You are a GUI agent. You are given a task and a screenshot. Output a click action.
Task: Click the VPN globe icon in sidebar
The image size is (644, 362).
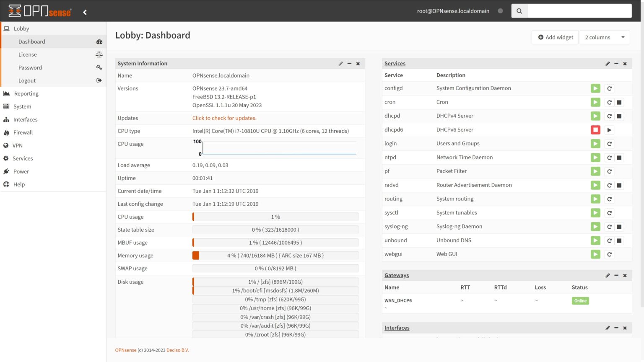pyautogui.click(x=6, y=145)
